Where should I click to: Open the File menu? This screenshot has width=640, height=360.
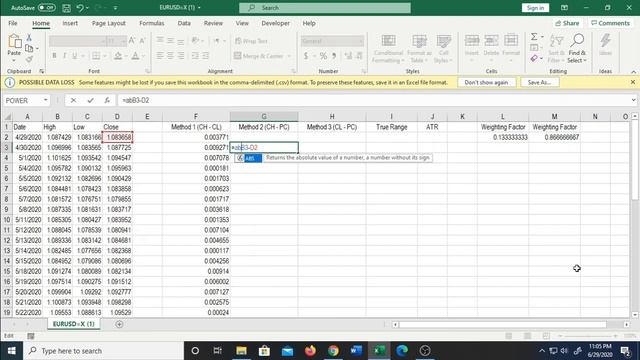13,23
